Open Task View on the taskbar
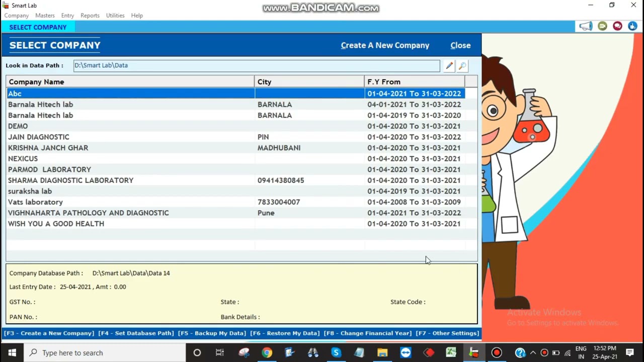 (x=220, y=352)
